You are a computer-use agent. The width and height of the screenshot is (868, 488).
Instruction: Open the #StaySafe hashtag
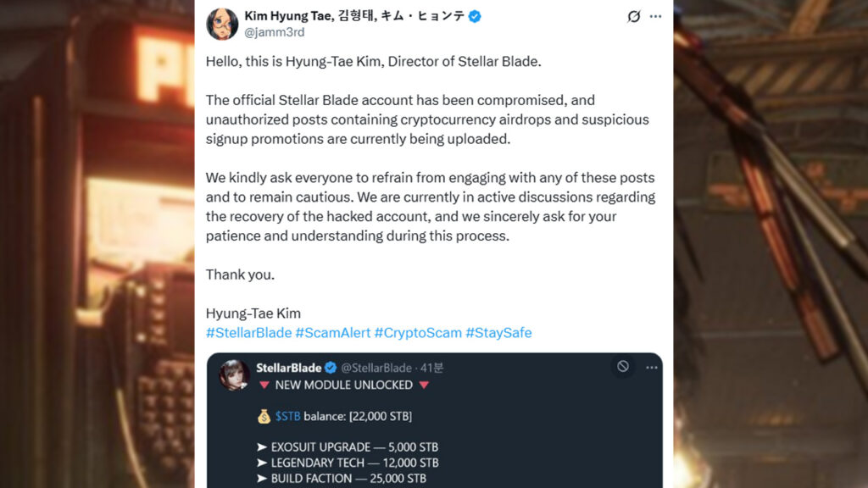(498, 333)
